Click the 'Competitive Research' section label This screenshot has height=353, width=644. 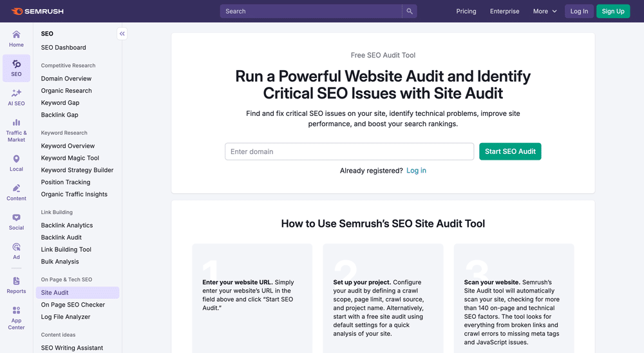[x=68, y=65]
